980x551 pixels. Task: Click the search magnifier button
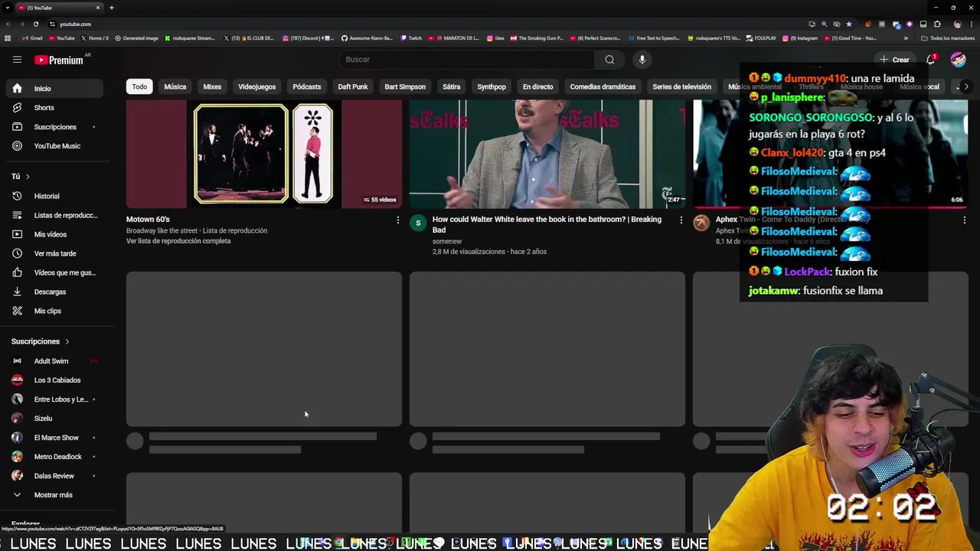click(609, 60)
